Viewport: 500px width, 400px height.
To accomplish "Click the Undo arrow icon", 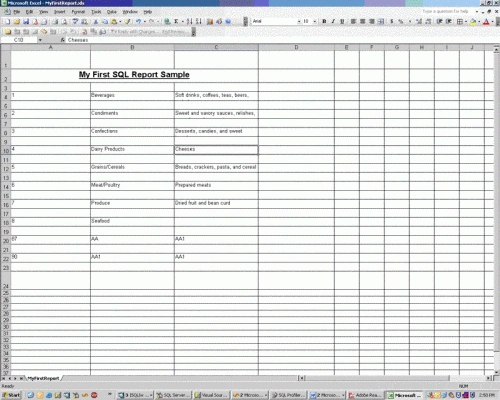I will [138, 22].
